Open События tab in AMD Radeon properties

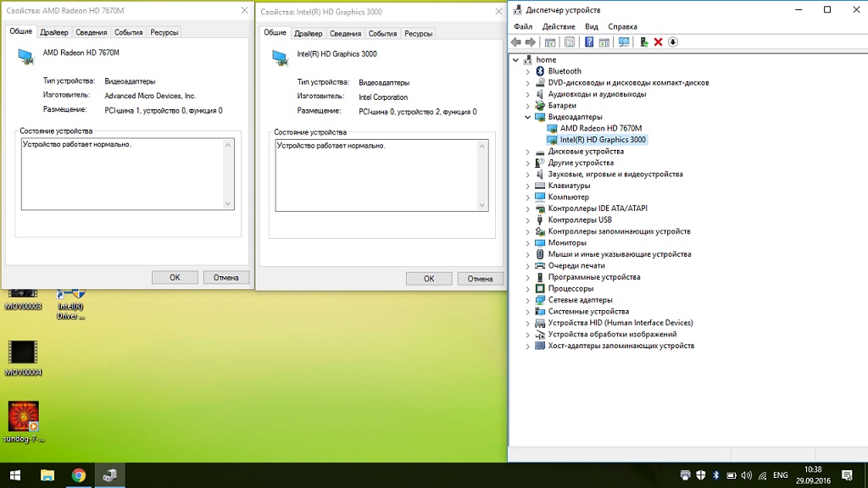(x=129, y=33)
